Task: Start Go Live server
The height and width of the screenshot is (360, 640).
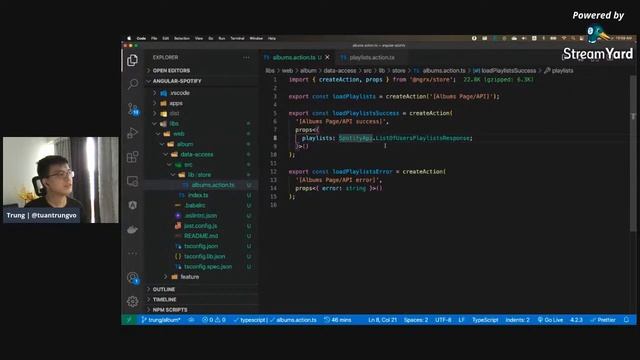Action: pyautogui.click(x=550, y=320)
